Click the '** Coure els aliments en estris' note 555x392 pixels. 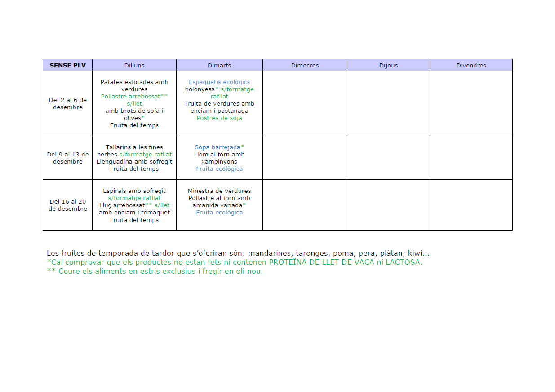[155, 272]
